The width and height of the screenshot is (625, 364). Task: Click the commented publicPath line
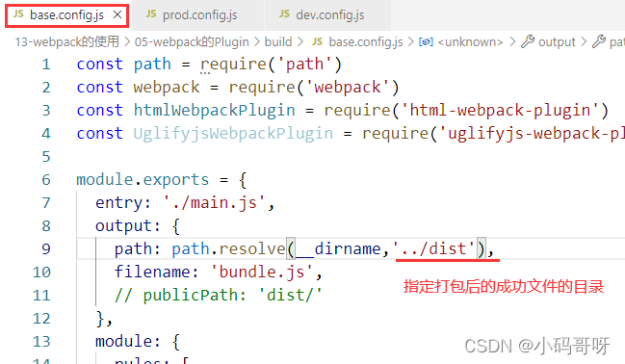(x=218, y=296)
